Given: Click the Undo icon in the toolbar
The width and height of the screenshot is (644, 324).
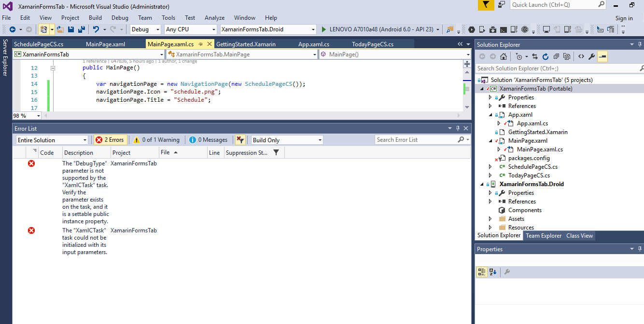Looking at the screenshot, I should click(96, 29).
